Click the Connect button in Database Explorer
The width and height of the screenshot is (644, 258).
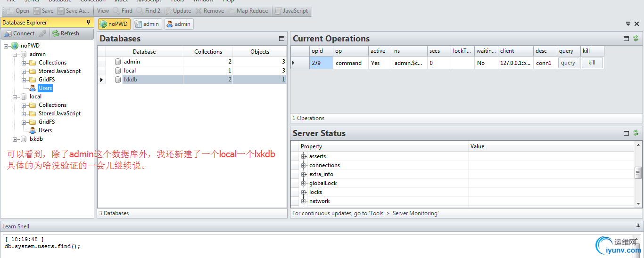(x=20, y=33)
